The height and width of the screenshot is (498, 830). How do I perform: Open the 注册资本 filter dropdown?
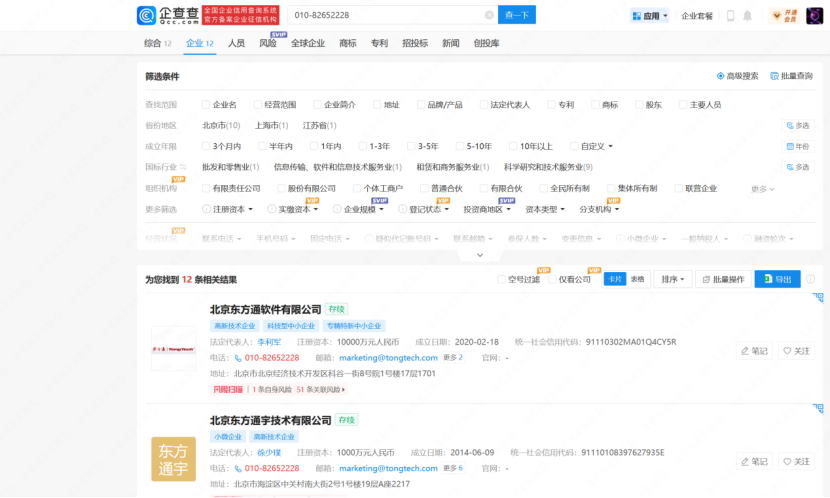tap(233, 210)
